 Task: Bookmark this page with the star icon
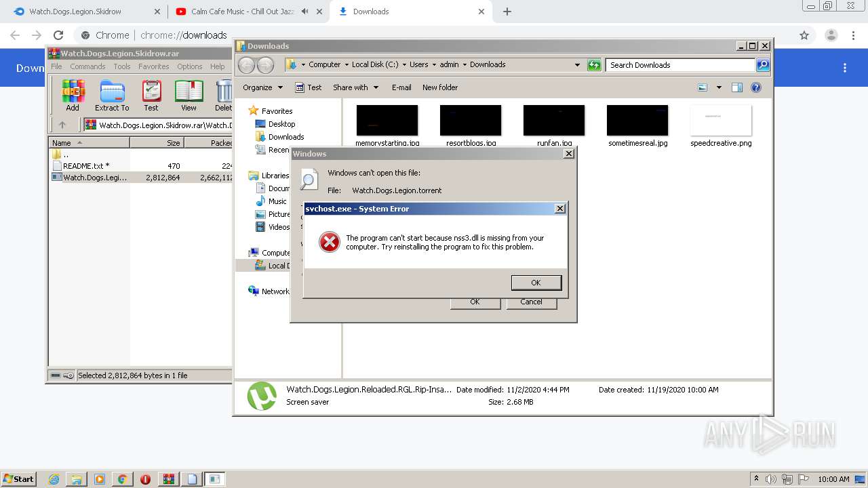[x=804, y=35]
